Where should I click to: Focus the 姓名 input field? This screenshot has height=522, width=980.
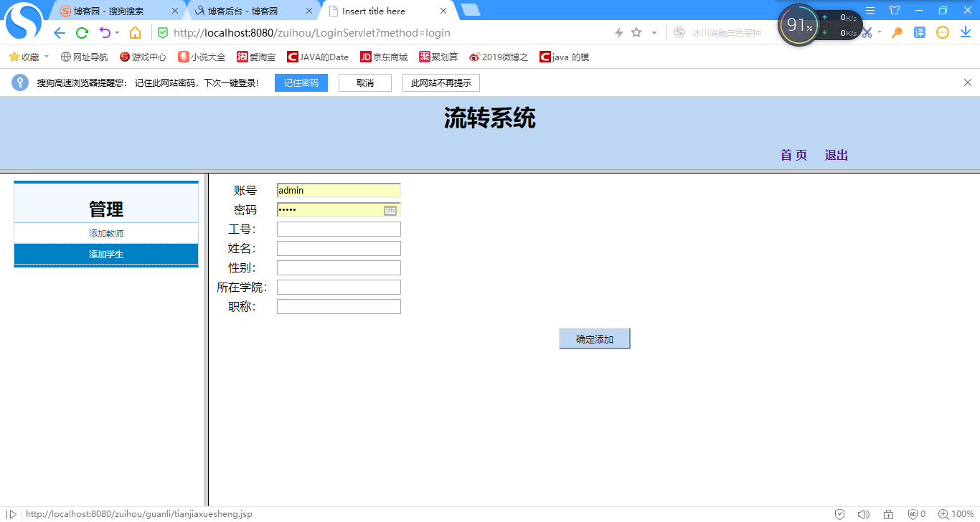[x=339, y=248]
